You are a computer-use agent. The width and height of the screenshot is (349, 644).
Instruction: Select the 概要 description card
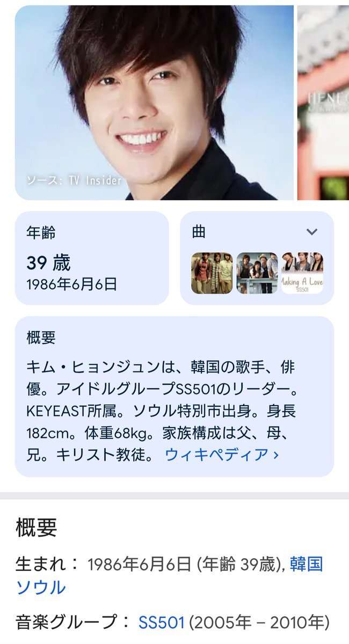point(174,397)
